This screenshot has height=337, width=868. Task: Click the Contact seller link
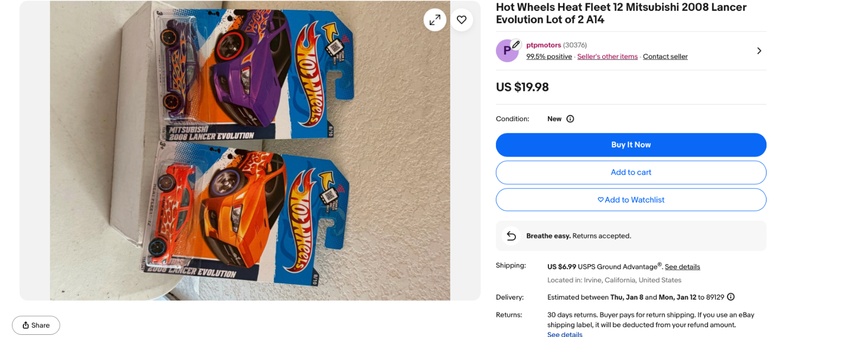coord(665,57)
